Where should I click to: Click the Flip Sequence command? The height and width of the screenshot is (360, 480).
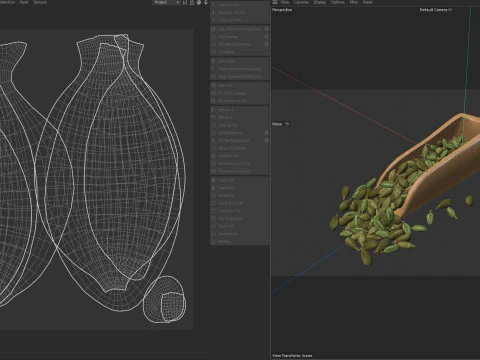coord(240,219)
